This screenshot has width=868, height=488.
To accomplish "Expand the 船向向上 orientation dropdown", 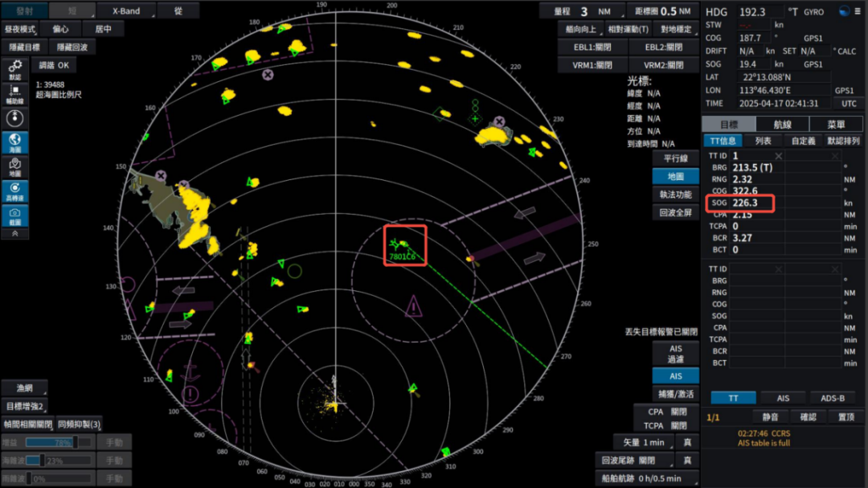I will (x=581, y=30).
